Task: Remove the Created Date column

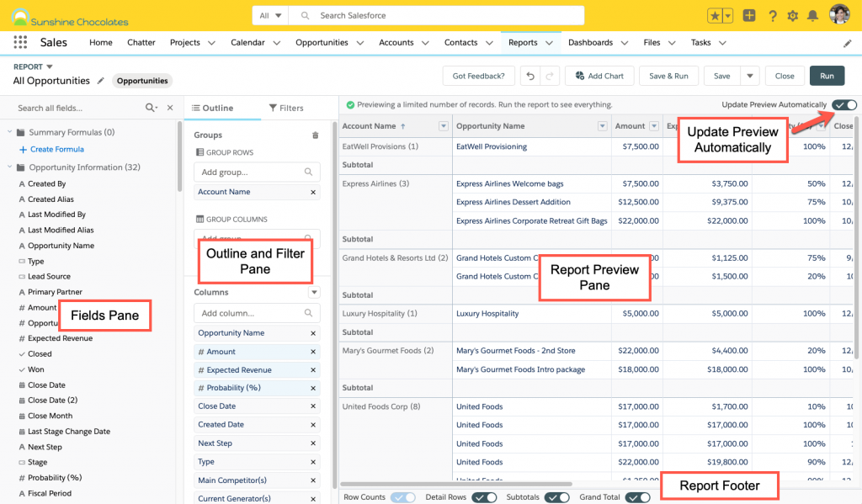Action: click(313, 425)
